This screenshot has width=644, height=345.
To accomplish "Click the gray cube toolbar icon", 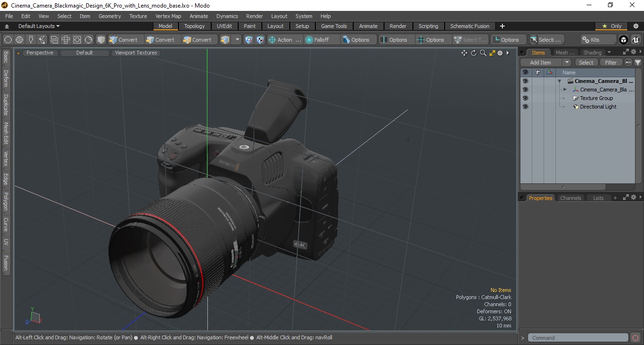I will tap(101, 40).
